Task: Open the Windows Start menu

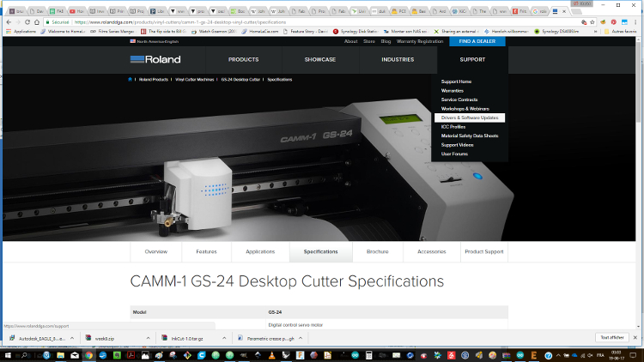Action: pyautogui.click(x=8, y=355)
